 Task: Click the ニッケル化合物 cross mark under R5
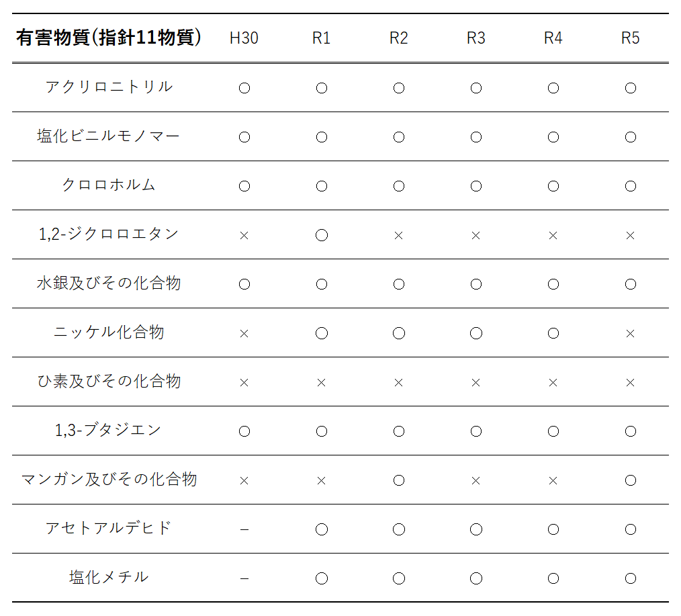pyautogui.click(x=630, y=333)
